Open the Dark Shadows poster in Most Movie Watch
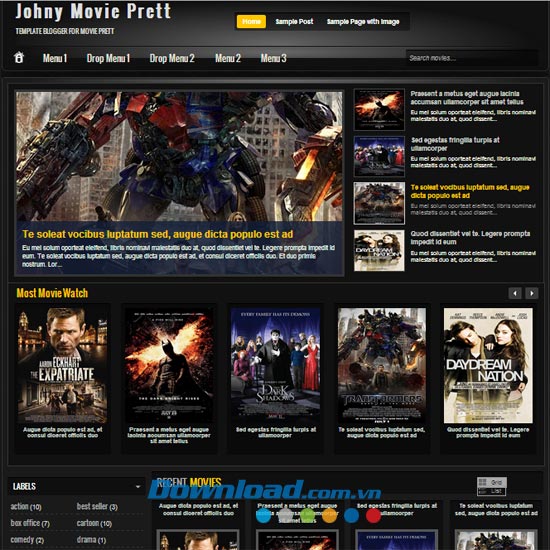This screenshot has height=550, width=550. point(275,365)
